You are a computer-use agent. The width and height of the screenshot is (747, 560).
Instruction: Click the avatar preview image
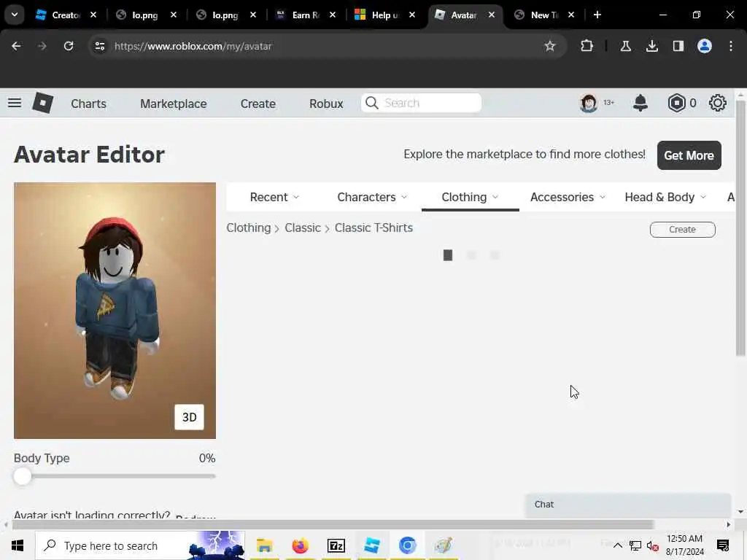[115, 311]
